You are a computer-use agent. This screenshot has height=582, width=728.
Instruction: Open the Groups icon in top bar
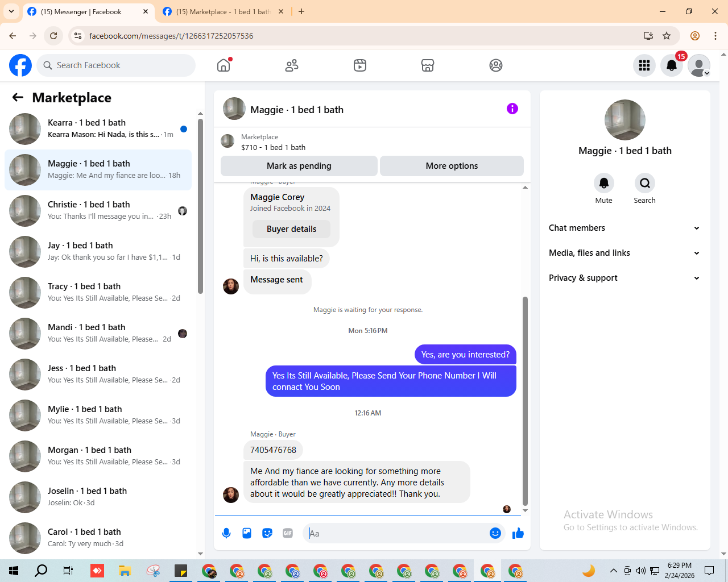click(496, 65)
